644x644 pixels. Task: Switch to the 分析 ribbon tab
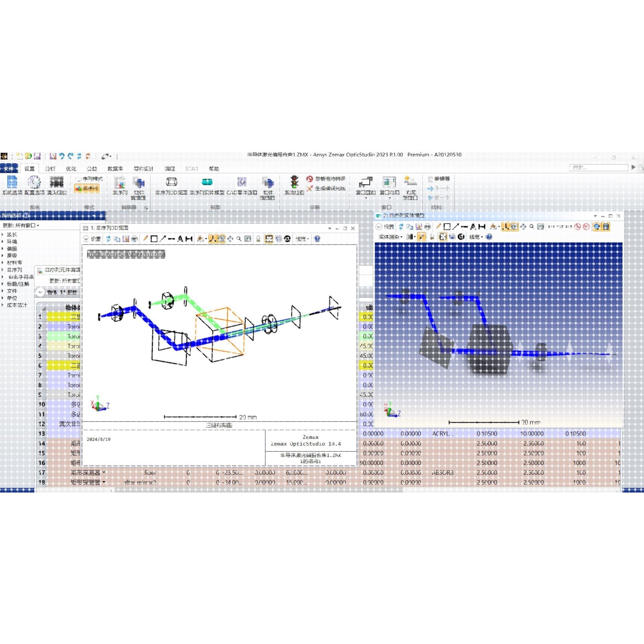point(50,169)
